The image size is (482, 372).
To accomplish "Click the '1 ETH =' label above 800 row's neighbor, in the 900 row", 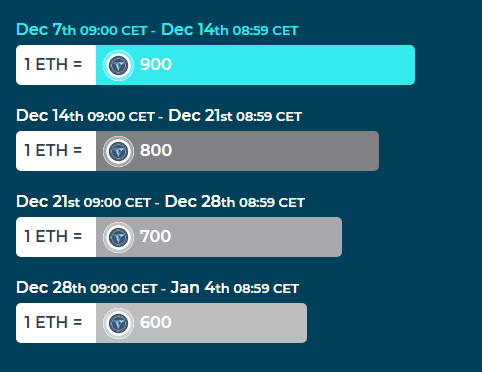I will tap(53, 64).
